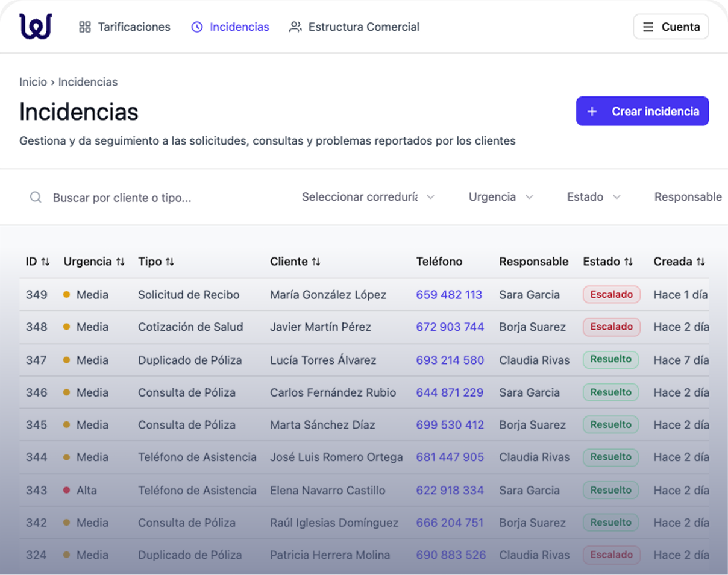Sort by Estado using its arrows icon
Image resolution: width=728 pixels, height=575 pixels.
pos(629,262)
